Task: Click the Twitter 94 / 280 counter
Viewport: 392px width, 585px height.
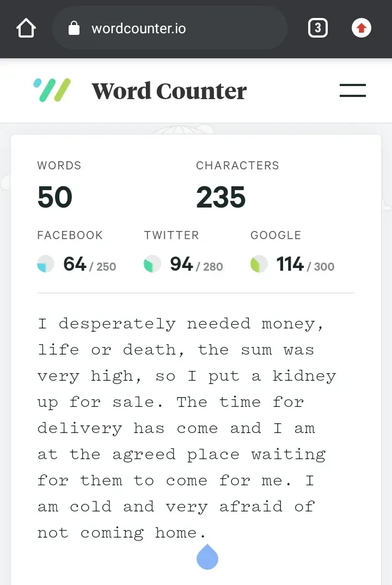Action: point(196,264)
